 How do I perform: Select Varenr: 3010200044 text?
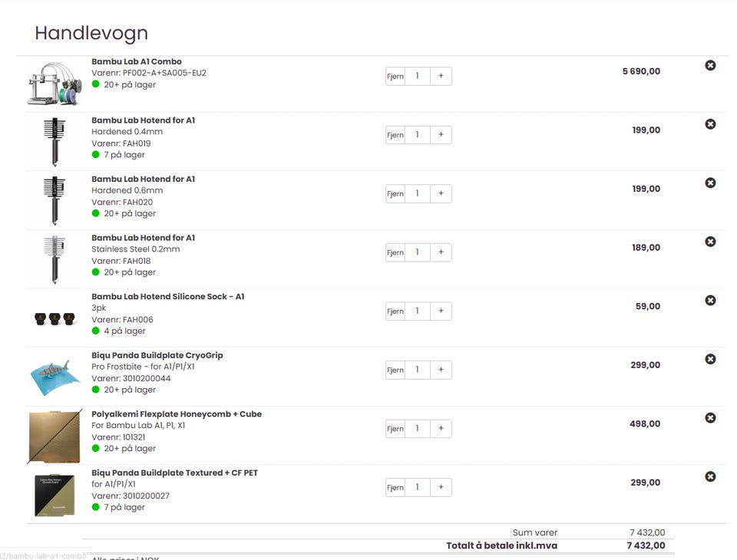tap(131, 378)
